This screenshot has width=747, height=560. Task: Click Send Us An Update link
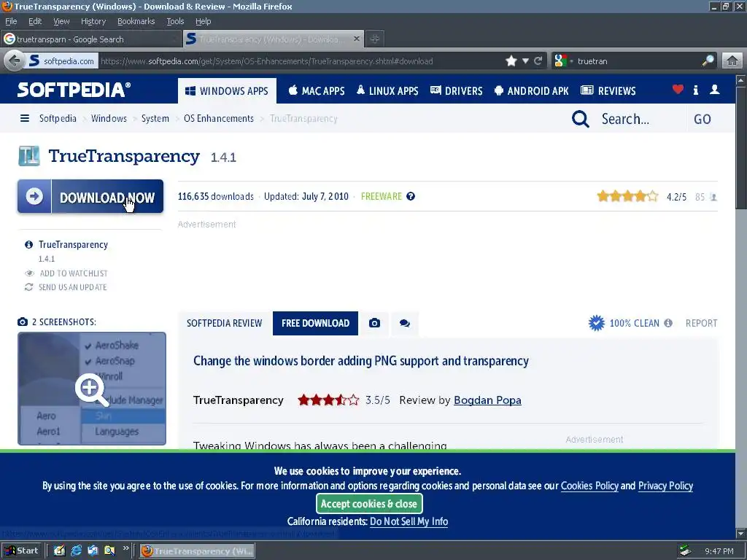(72, 287)
